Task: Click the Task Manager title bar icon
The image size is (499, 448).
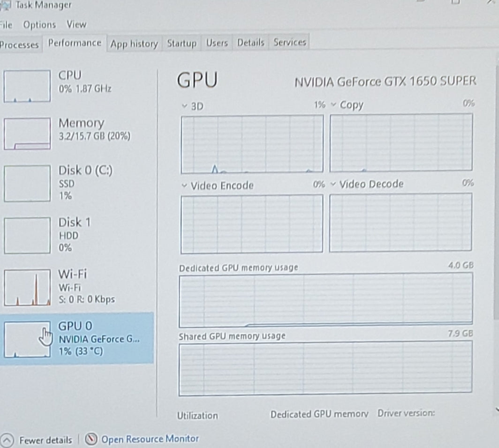Action: pos(6,5)
